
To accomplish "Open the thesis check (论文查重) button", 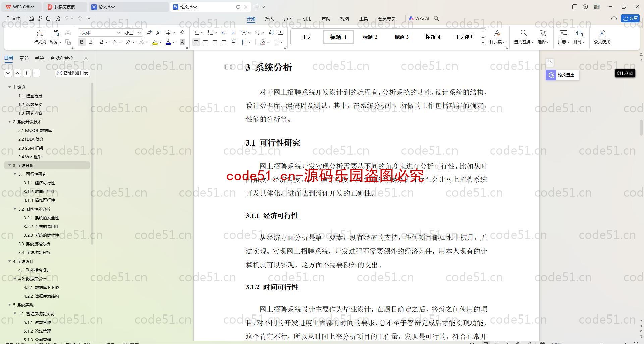I will [x=562, y=75].
